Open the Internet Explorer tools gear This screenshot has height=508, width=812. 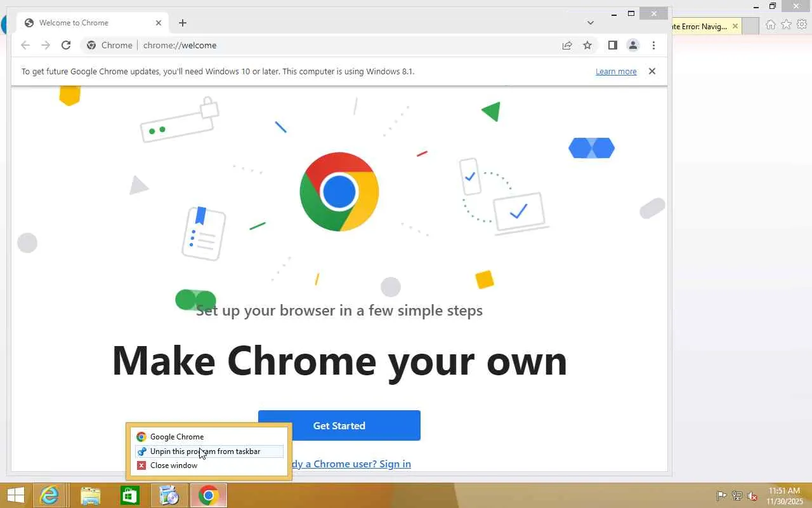point(802,25)
